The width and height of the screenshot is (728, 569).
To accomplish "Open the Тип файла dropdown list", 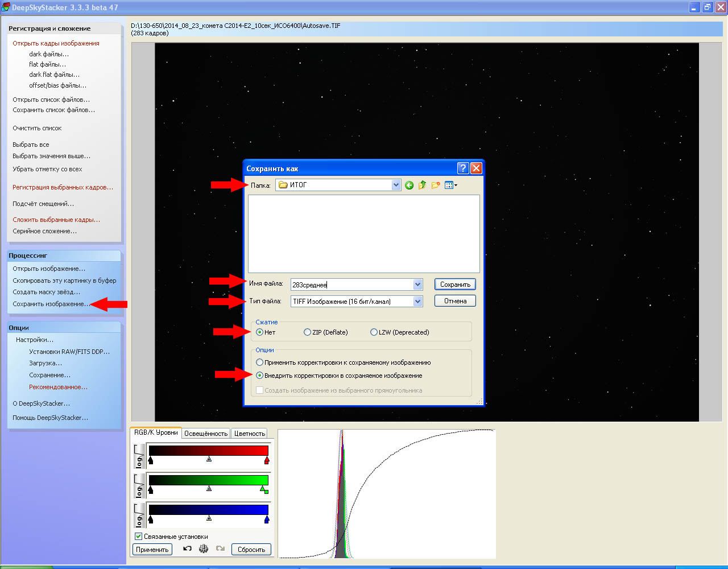I will point(418,302).
